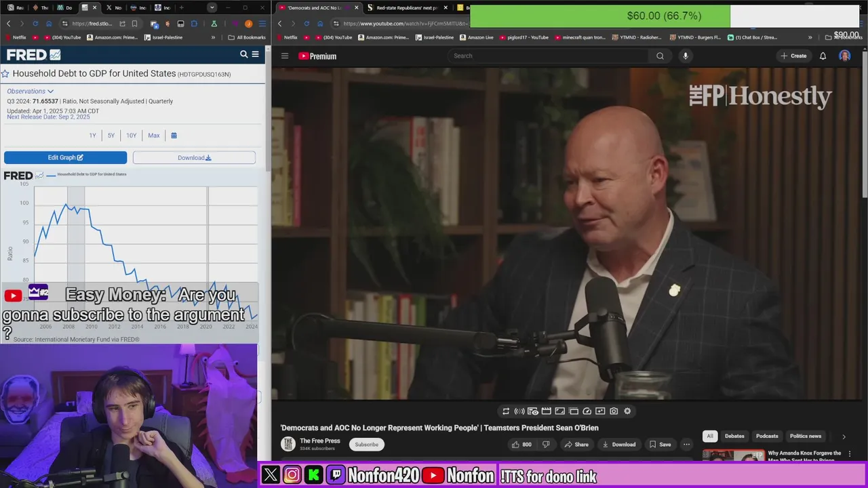This screenshot has width=868, height=488.
Task: Show hidden bookmarks chevron in YouTube browser
Action: coord(810,37)
